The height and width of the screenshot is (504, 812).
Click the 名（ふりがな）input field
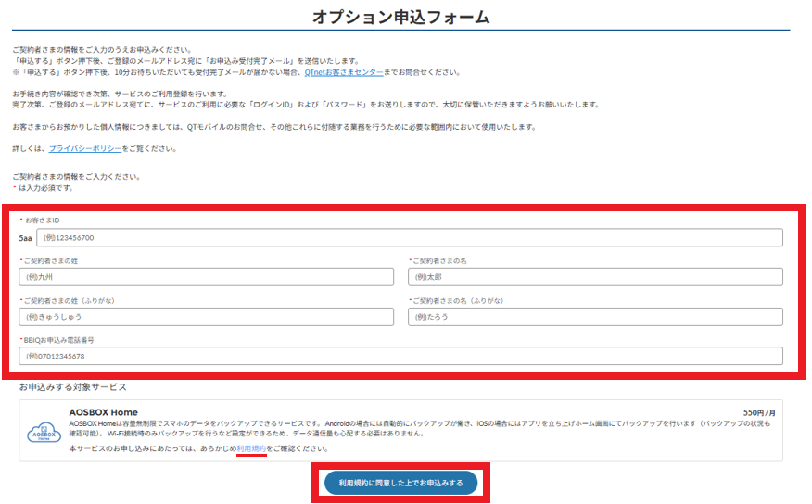pos(595,317)
